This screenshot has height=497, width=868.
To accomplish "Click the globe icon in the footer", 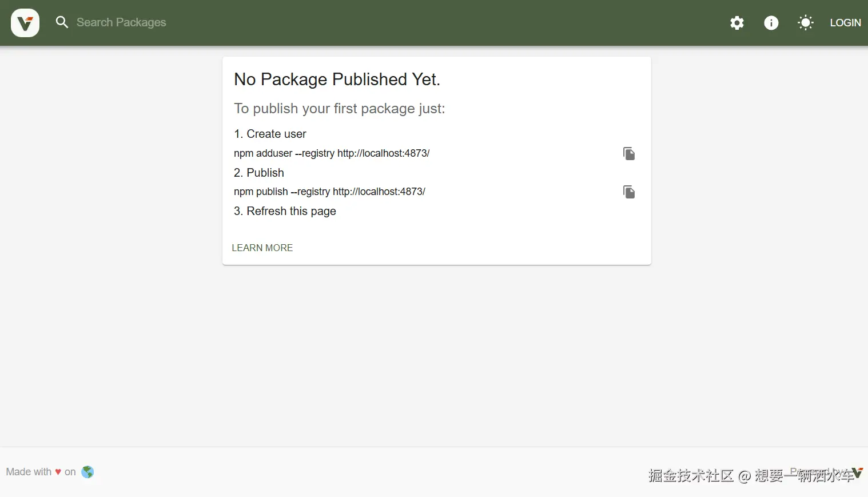I will [x=87, y=472].
